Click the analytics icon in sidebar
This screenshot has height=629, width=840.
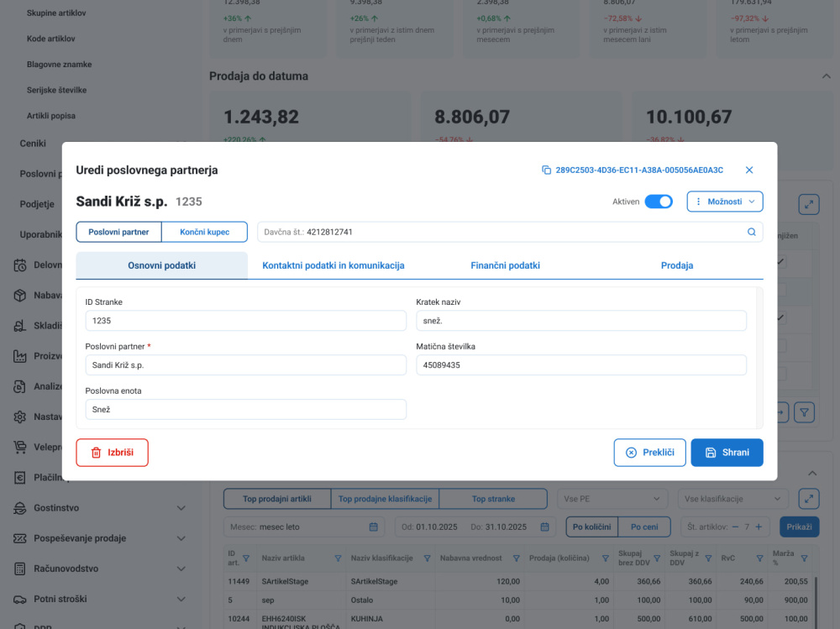point(20,386)
